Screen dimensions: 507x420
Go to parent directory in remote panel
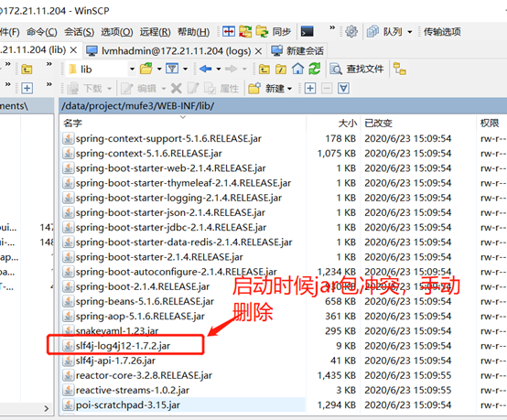[264, 70]
